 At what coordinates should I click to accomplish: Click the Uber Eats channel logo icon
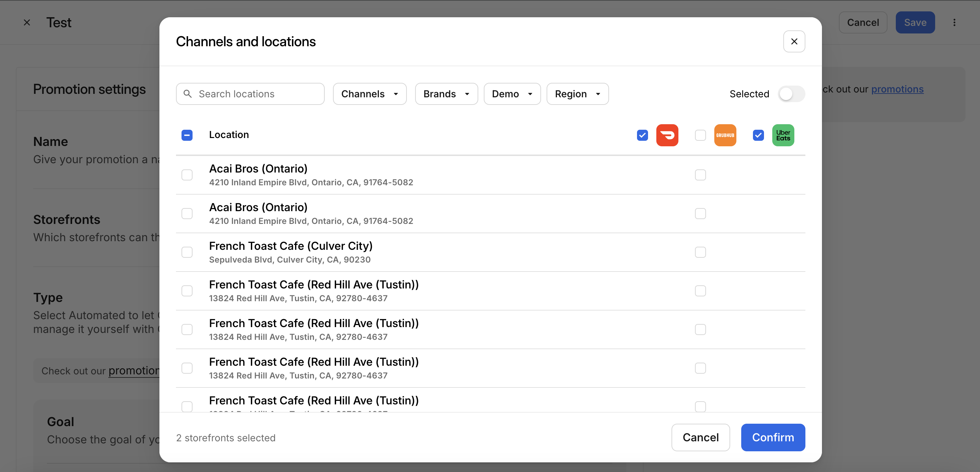(783, 135)
